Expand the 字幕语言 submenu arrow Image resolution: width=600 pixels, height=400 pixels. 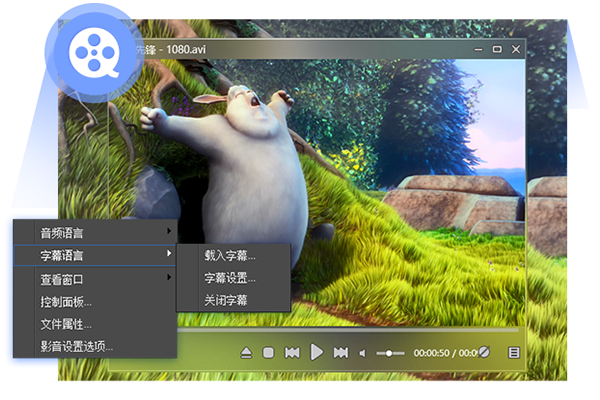coord(169,253)
